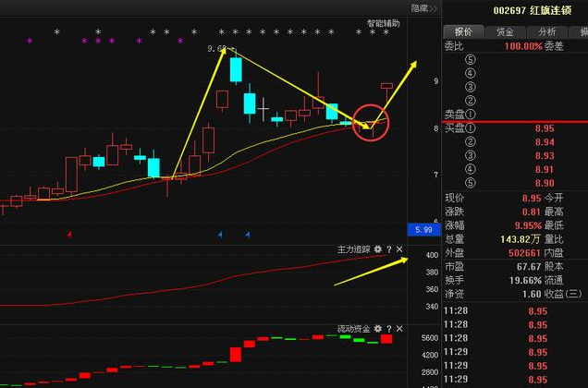
Task: Click the tall cyan candlestick at chart peak
Action: (236, 70)
